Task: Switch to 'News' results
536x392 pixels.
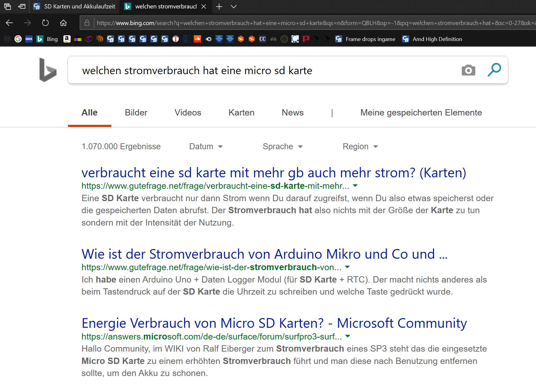Action: pos(293,113)
